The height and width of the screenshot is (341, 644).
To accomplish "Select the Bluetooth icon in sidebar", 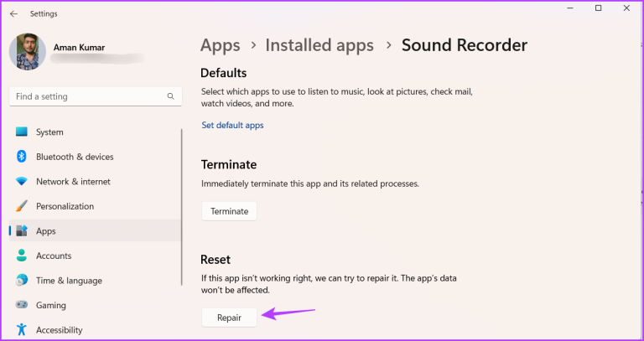I will pyautogui.click(x=21, y=157).
